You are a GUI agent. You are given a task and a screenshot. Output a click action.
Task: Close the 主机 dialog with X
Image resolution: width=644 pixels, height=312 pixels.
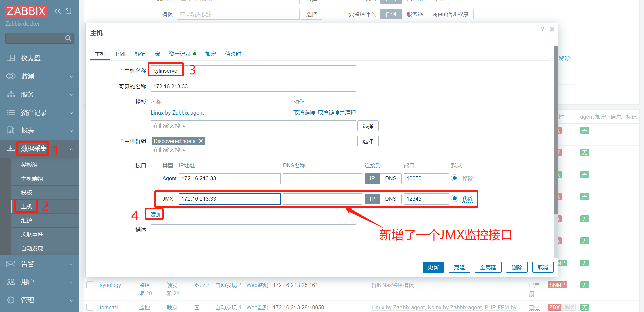(x=552, y=29)
